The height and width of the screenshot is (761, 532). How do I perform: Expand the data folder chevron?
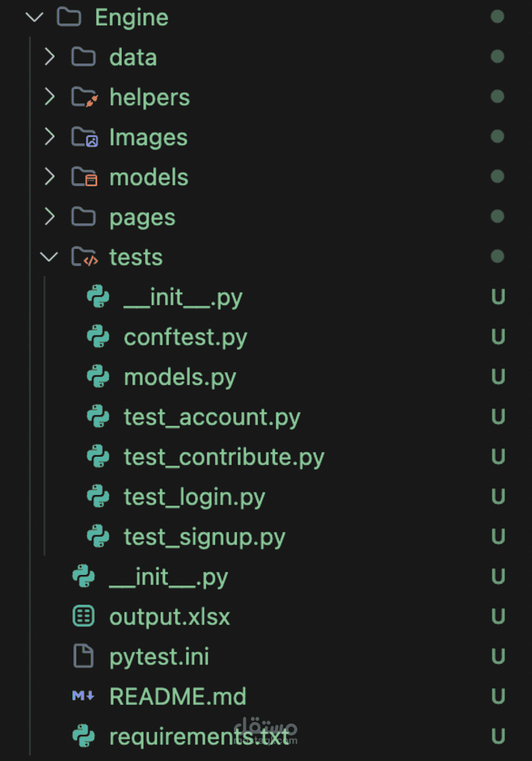click(x=49, y=57)
